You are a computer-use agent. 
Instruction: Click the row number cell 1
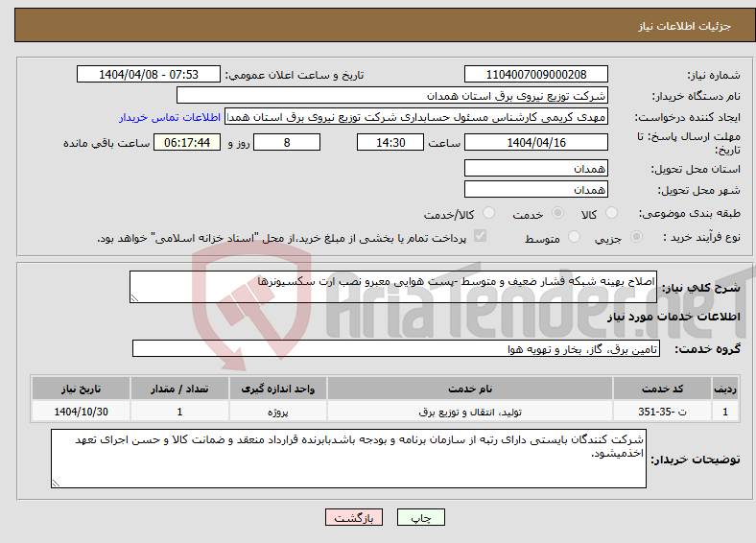pyautogui.click(x=725, y=412)
